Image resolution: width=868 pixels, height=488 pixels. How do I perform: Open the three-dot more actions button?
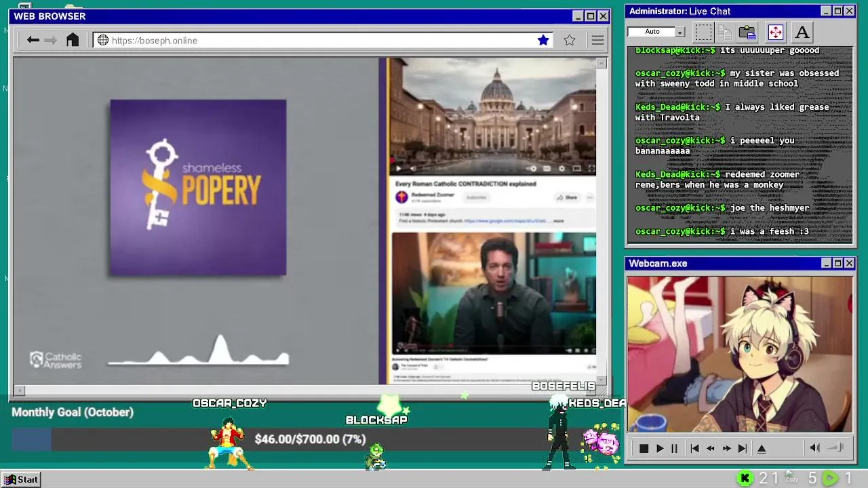(590, 197)
